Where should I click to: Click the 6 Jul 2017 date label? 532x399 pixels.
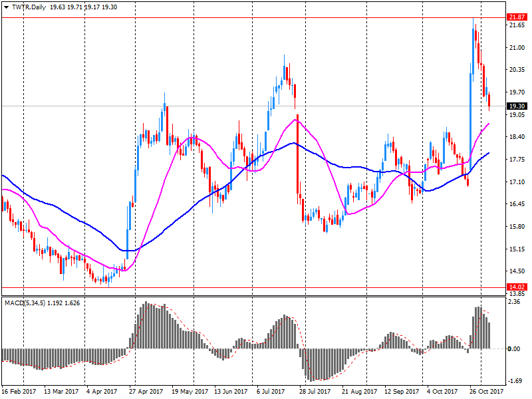click(x=271, y=392)
